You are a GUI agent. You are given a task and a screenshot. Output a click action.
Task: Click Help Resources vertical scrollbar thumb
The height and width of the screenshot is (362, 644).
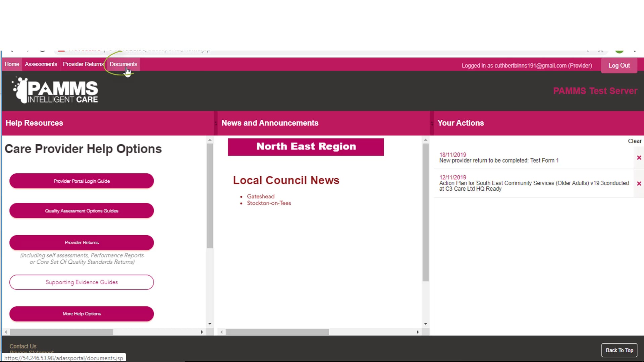click(210, 196)
